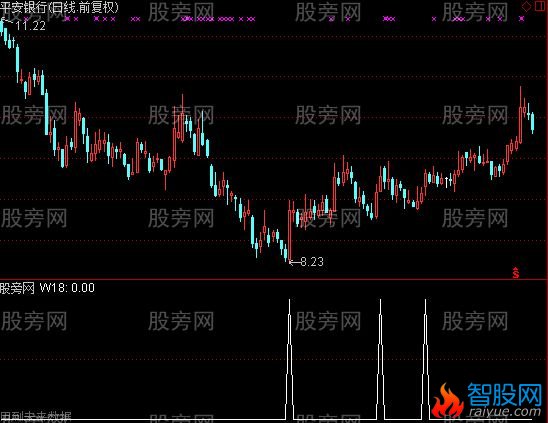The image size is (548, 423).
Task: Select the 11.22 high price label
Action: pos(30,26)
